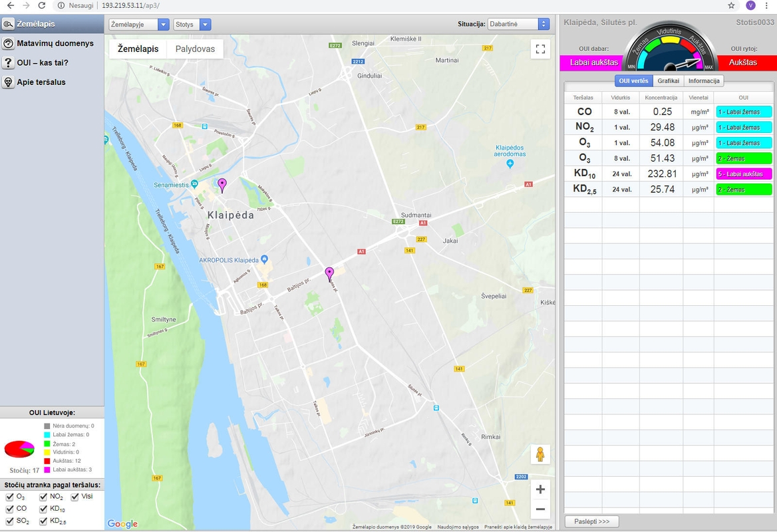The width and height of the screenshot is (777, 532).
Task: Click the Labai aukštas OUI dabar badge
Action: (593, 63)
